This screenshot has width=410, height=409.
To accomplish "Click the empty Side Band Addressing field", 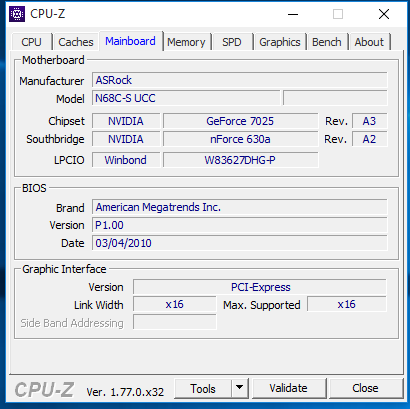I will click(x=175, y=322).
